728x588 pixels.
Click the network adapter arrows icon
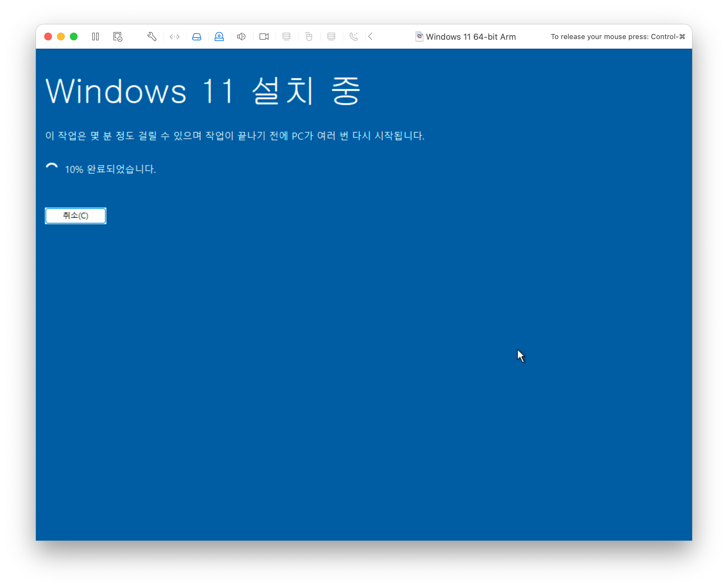[175, 37]
